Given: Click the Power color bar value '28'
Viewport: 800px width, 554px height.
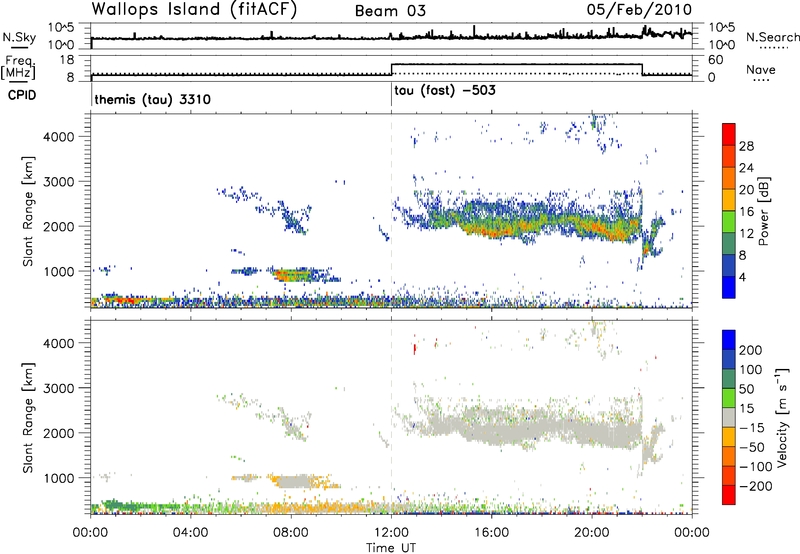Looking at the screenshot, I should [x=746, y=146].
